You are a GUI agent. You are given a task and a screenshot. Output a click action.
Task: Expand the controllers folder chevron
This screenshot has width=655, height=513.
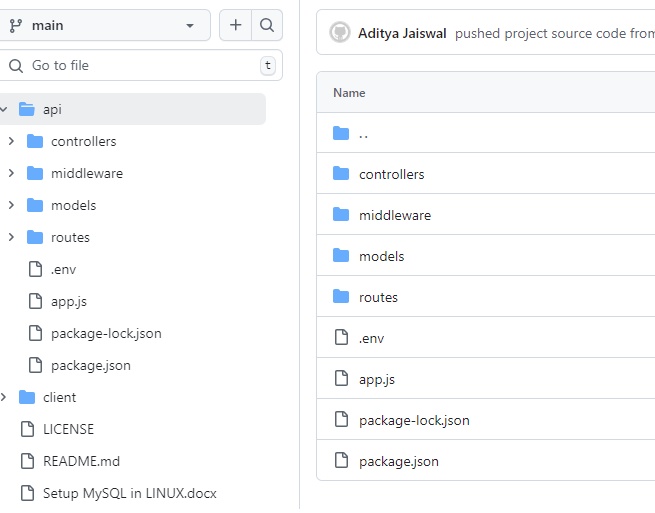tap(11, 141)
